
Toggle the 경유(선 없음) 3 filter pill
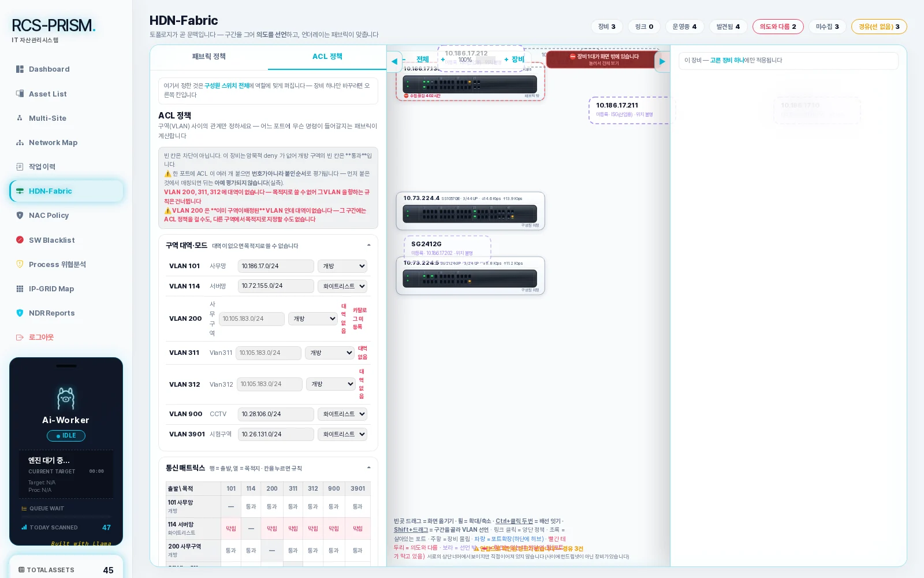(x=879, y=27)
